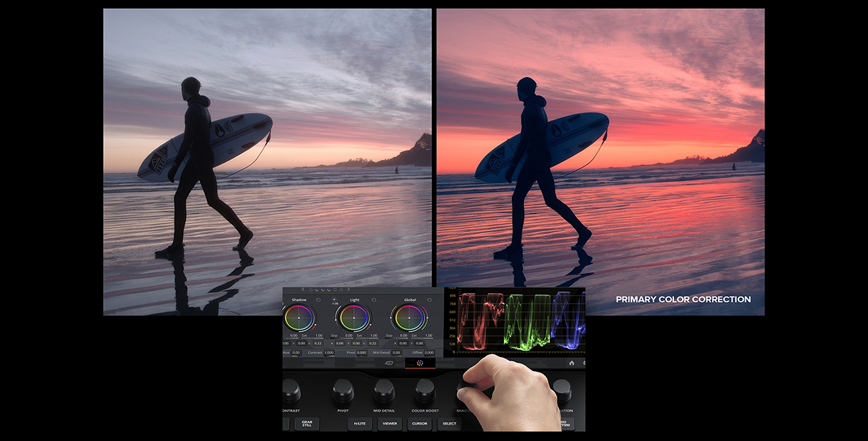Click the Light wheel Y value field
The height and width of the screenshot is (441, 868).
357,343
